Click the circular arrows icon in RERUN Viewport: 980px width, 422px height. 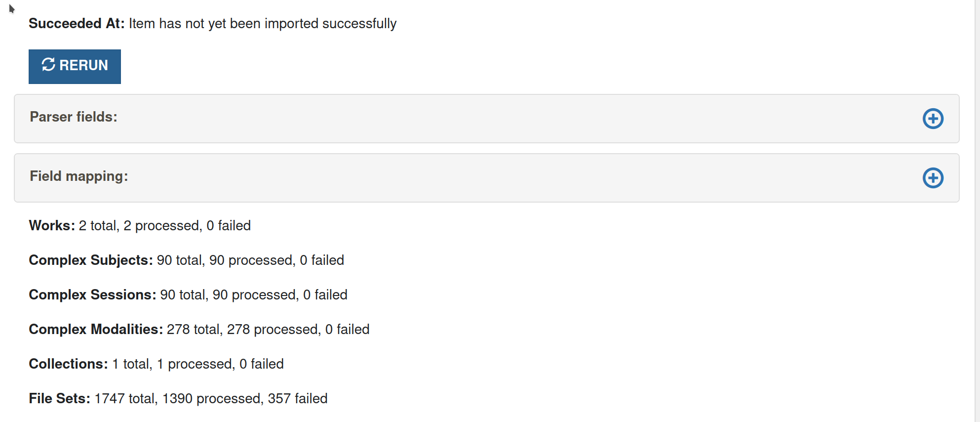48,65
